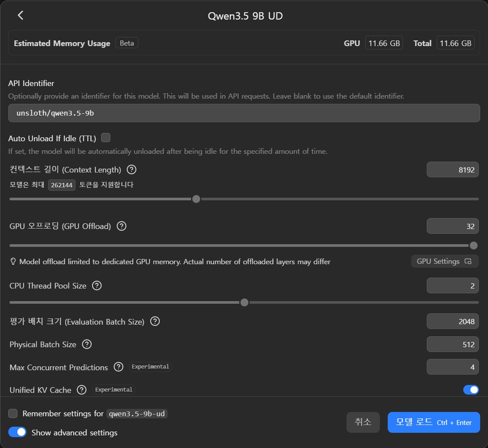
Task: Click the 모델 로드 load model button
Action: 433,422
